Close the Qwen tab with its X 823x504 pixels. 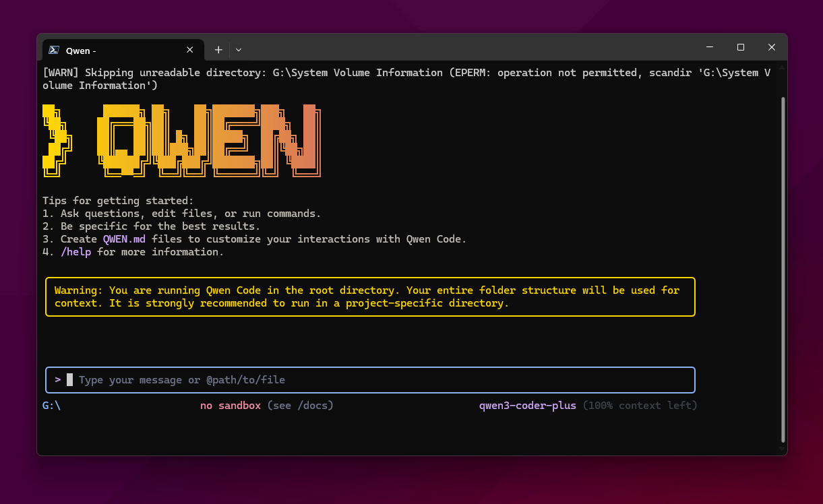189,49
